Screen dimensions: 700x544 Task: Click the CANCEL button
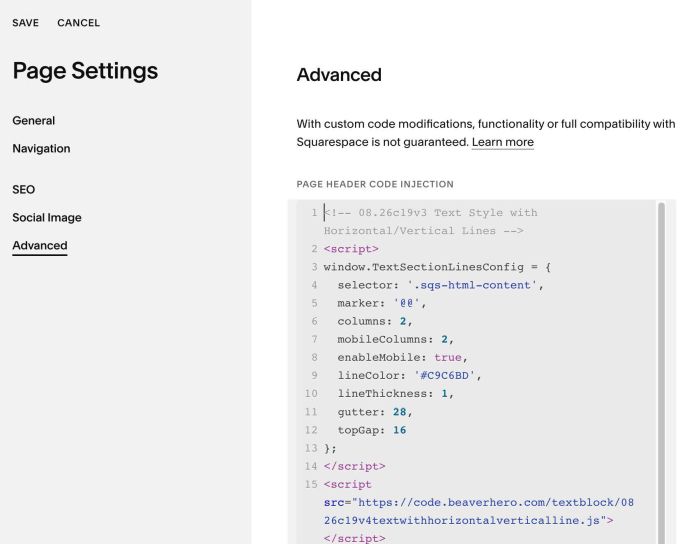pos(79,23)
